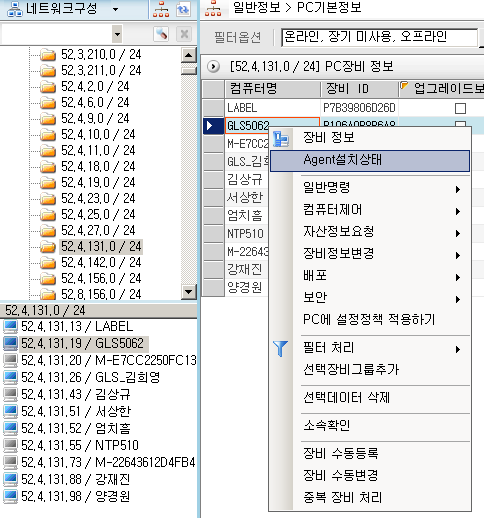Click the refresh toolbar icon

coord(183,9)
